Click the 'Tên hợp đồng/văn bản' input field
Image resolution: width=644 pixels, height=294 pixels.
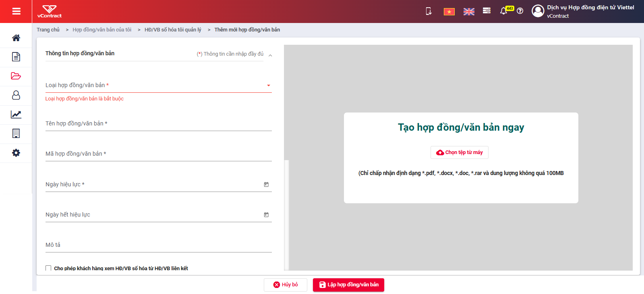(x=158, y=124)
